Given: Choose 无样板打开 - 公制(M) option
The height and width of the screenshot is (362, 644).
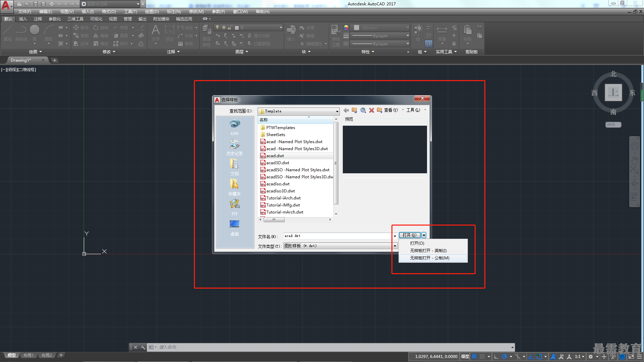Looking at the screenshot, I should pos(433,258).
